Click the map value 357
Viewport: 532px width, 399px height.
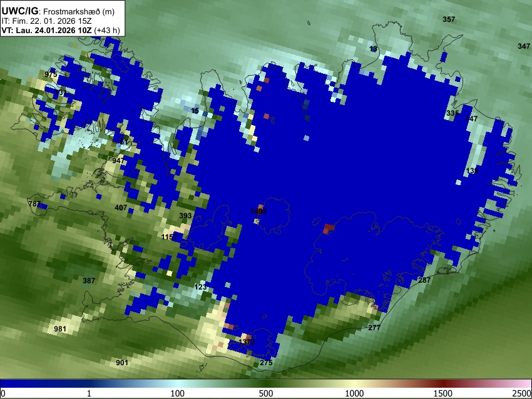[449, 19]
